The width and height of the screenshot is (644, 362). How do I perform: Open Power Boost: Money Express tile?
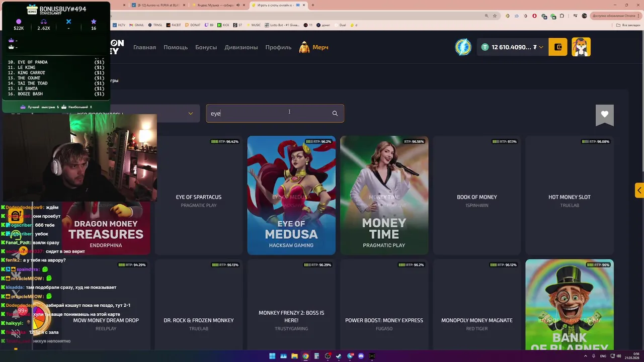click(x=384, y=305)
